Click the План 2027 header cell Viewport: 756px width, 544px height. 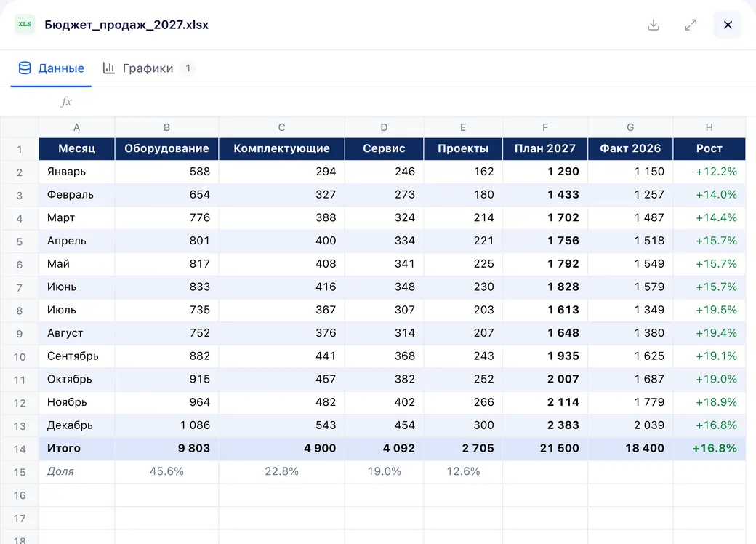point(545,148)
